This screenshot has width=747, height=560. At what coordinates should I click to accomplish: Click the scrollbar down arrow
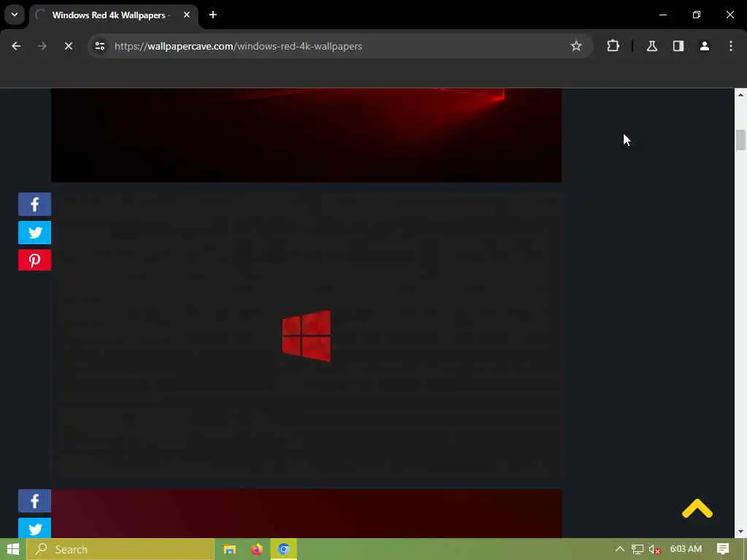pyautogui.click(x=740, y=532)
